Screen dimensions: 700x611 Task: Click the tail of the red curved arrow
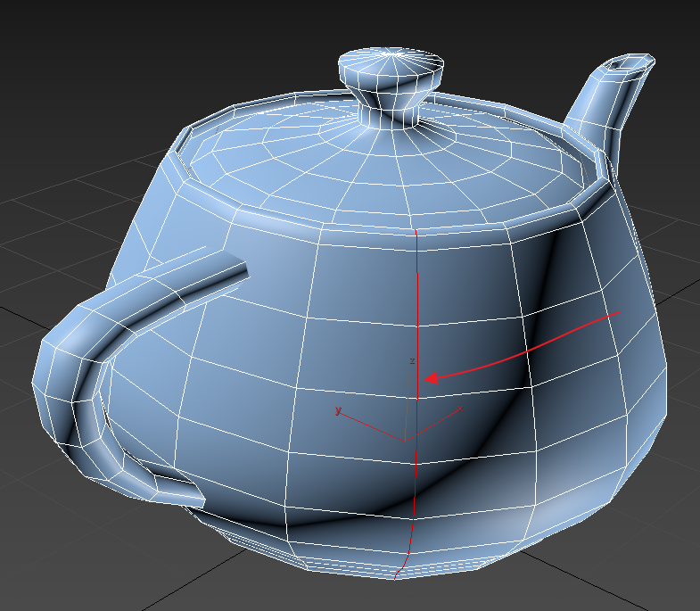619,313
